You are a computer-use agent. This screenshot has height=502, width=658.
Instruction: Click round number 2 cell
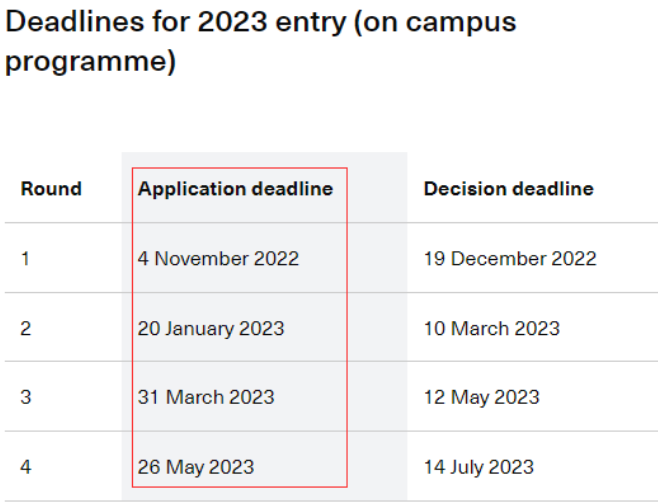(x=26, y=328)
